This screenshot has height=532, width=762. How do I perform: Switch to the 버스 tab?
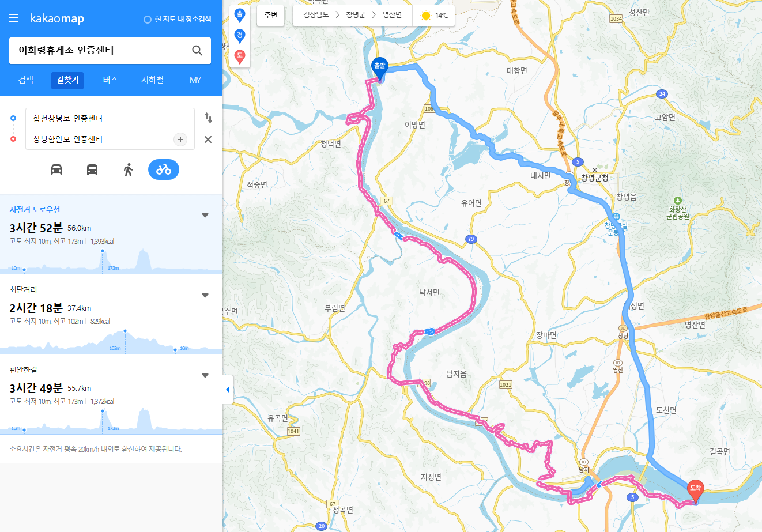[x=110, y=80]
